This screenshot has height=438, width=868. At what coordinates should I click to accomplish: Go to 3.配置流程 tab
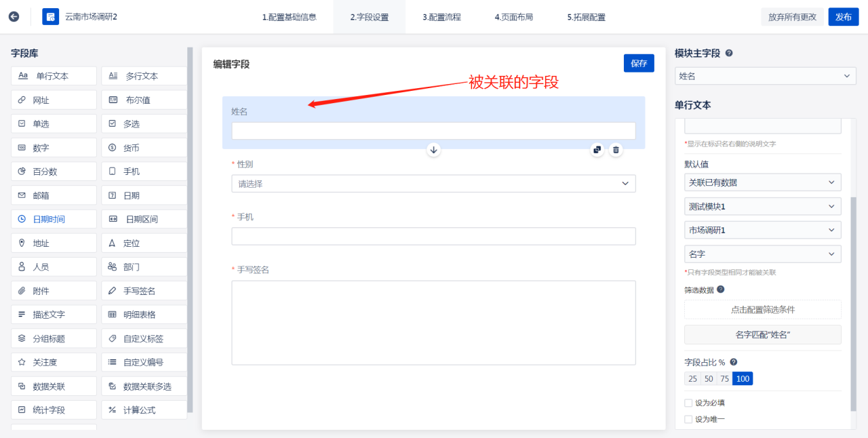point(441,17)
